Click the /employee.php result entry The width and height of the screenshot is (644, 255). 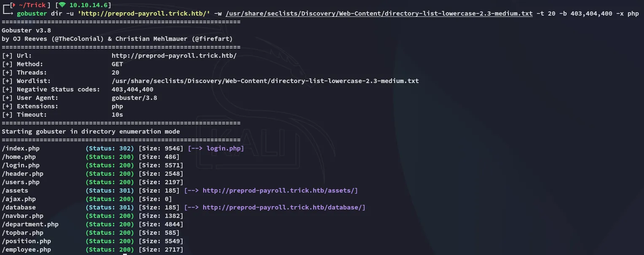coord(27,250)
